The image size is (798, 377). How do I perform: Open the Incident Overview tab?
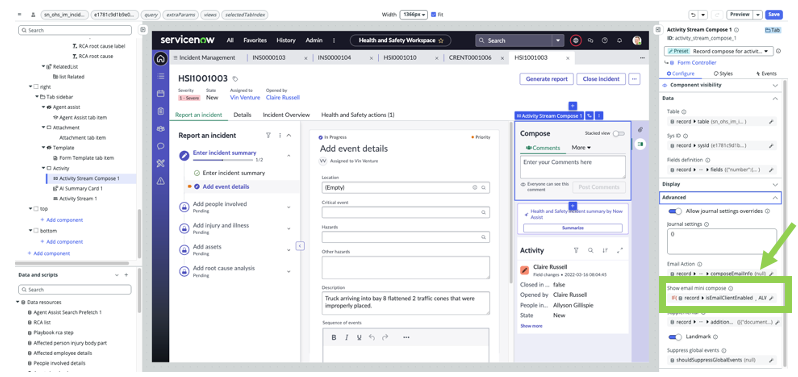click(x=286, y=115)
